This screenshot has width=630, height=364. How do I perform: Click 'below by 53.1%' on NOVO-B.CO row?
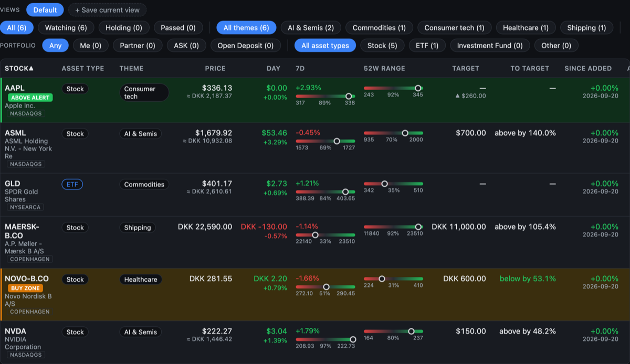tap(528, 279)
